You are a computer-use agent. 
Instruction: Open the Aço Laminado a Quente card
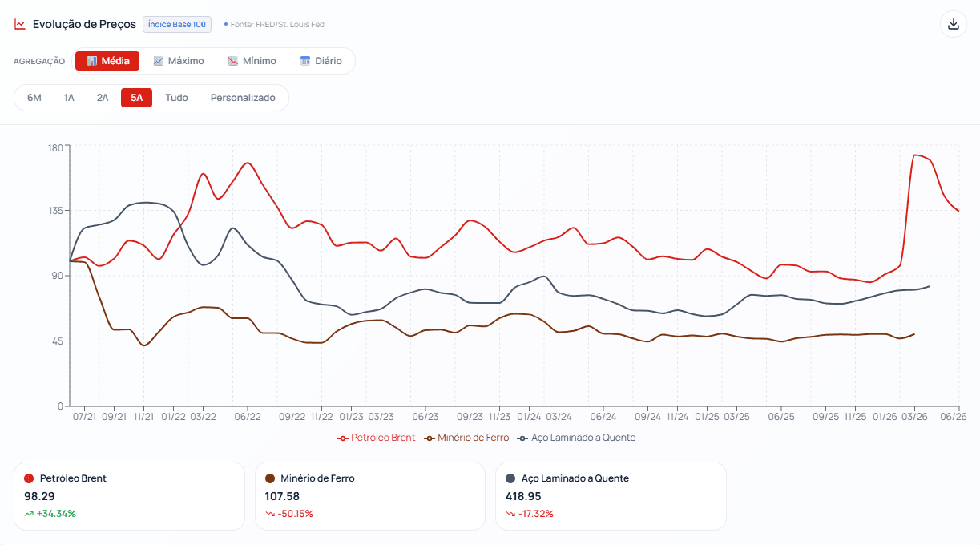tap(611, 496)
